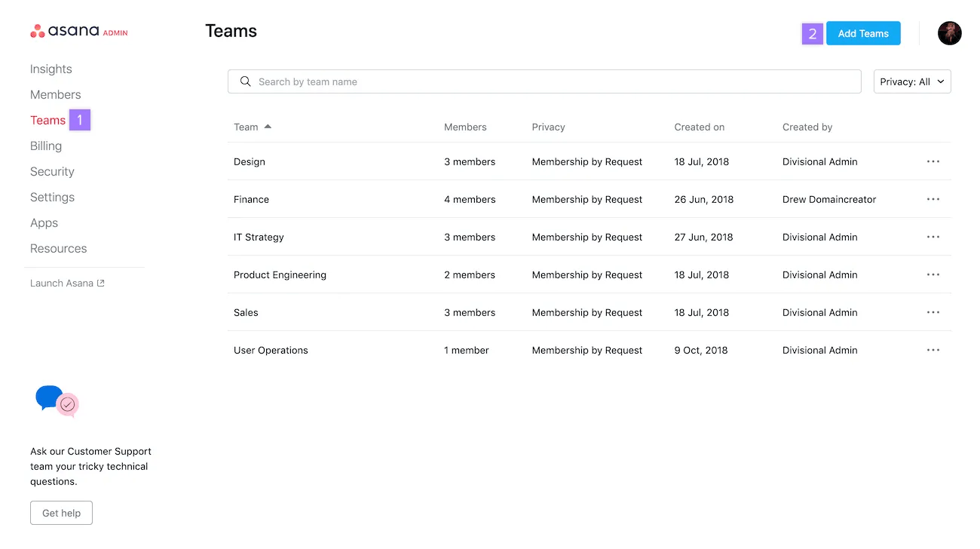Open Launch Asana link
This screenshot has height=549, width=980.
pyautogui.click(x=67, y=283)
